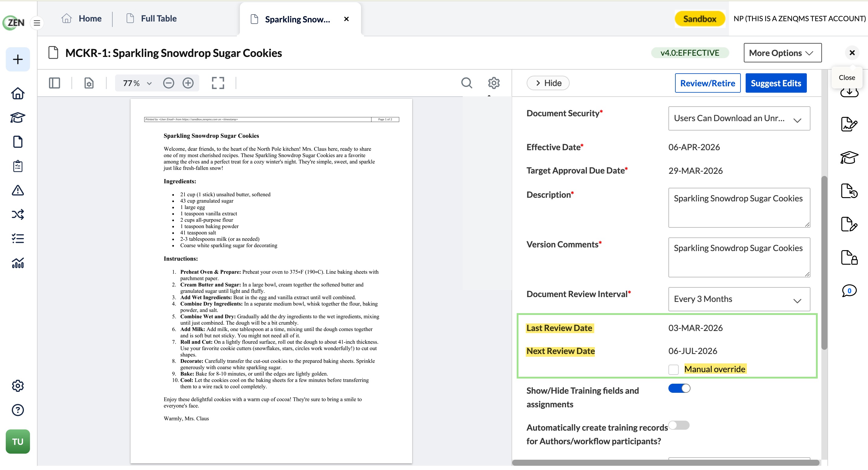This screenshot has width=868, height=470.
Task: Open the clipboard checklist icon in sidebar
Action: pos(18,166)
